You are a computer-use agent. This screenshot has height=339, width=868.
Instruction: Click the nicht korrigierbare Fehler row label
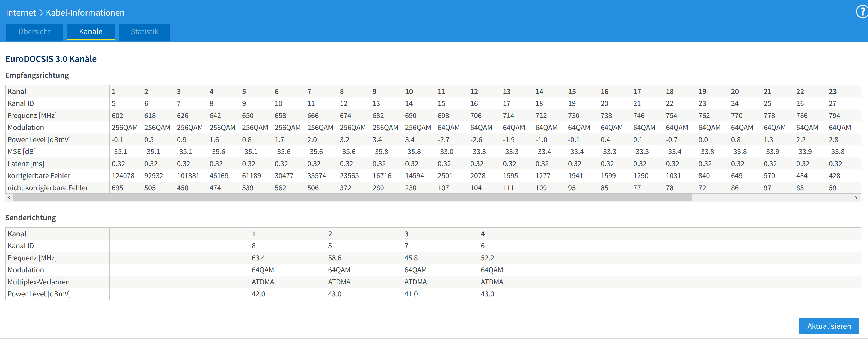coord(48,188)
